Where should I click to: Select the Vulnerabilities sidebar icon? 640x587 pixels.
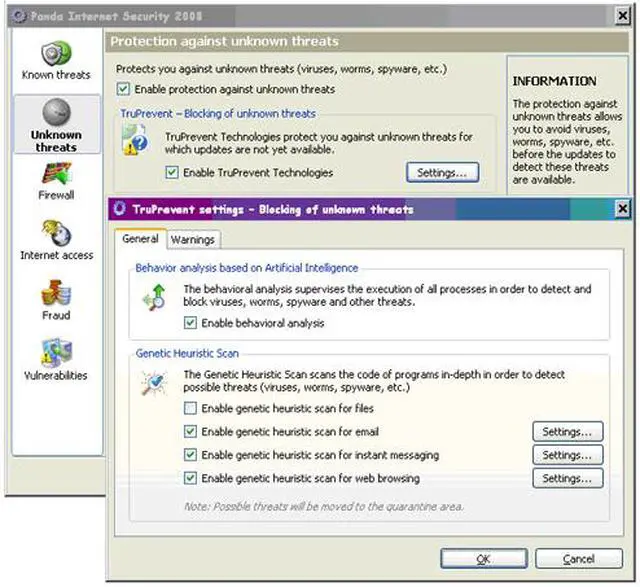click(x=56, y=353)
